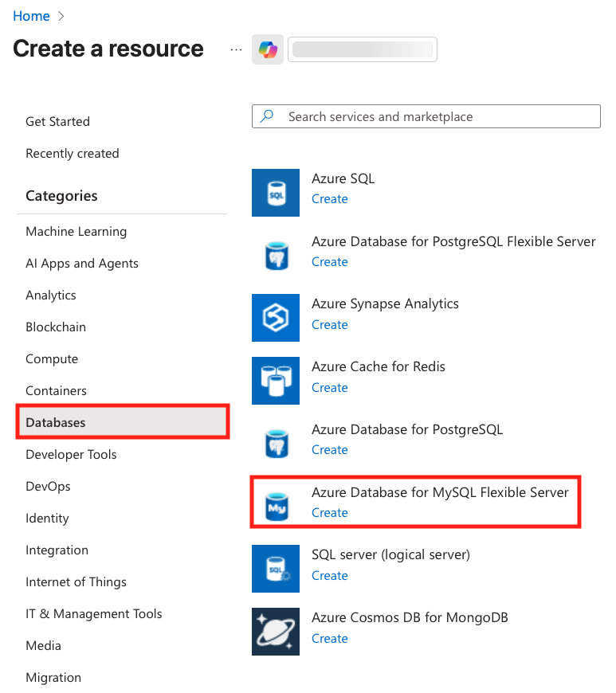Viewport: 616px width, 693px height.
Task: Click the Azure Synapse Analytics title
Action: point(385,304)
